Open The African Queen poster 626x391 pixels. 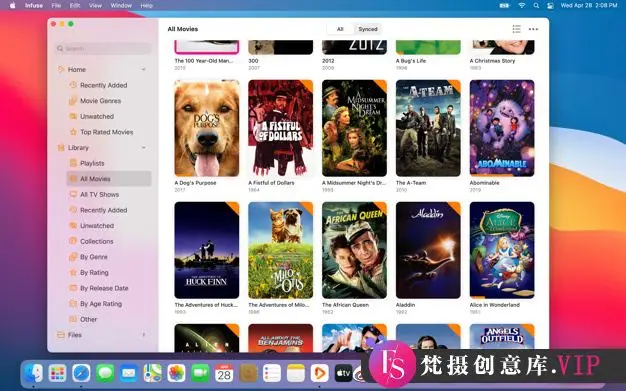tap(355, 250)
